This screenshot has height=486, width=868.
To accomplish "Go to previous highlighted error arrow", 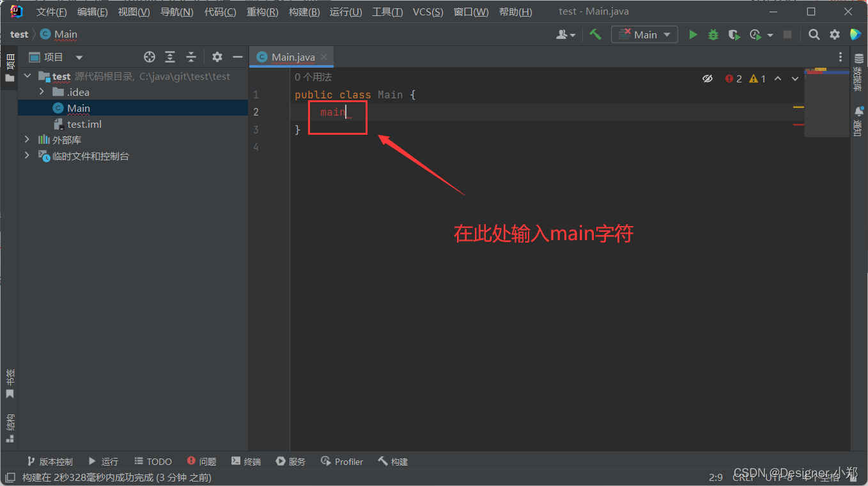I will tap(778, 79).
